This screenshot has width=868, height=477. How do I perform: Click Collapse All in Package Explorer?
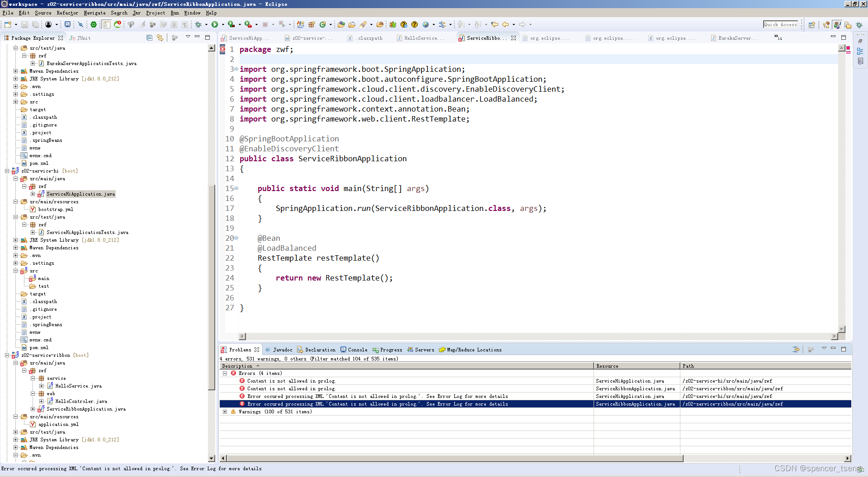click(x=149, y=37)
